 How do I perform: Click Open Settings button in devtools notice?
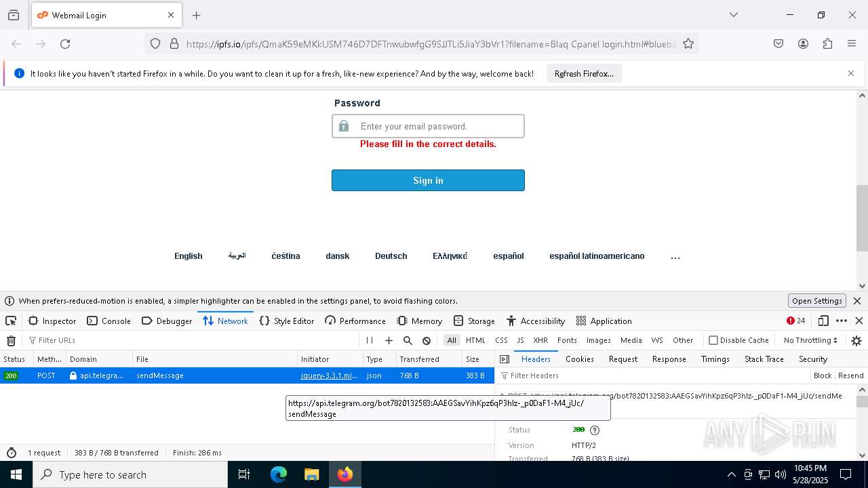click(817, 301)
